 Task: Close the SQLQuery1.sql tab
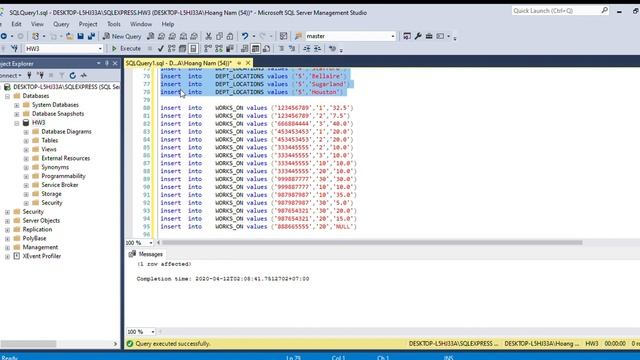[248, 63]
